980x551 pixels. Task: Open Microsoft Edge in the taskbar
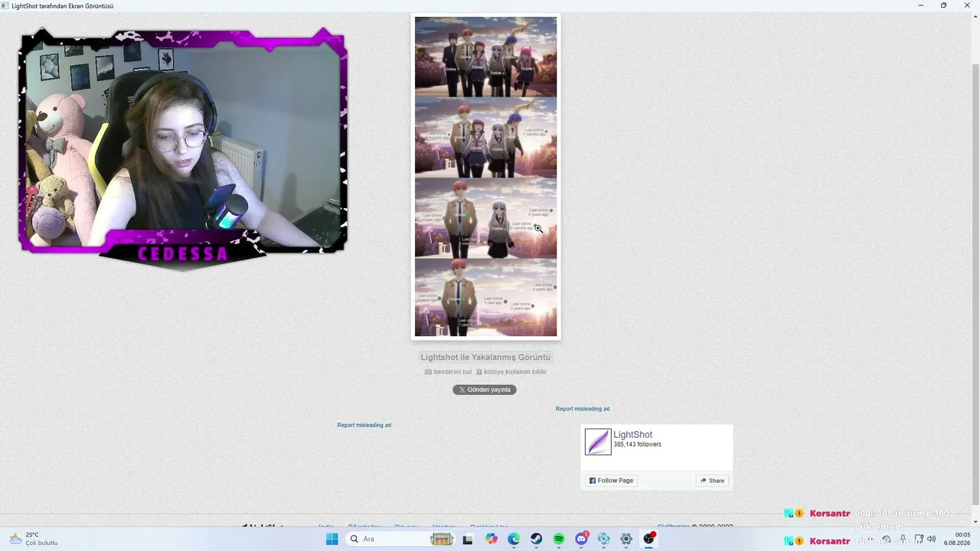(x=514, y=540)
